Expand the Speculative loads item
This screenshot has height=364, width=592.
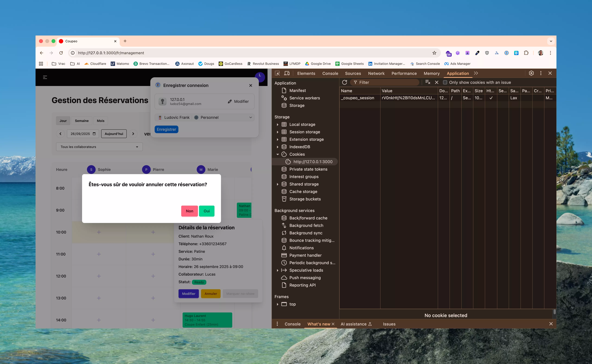[277, 270]
